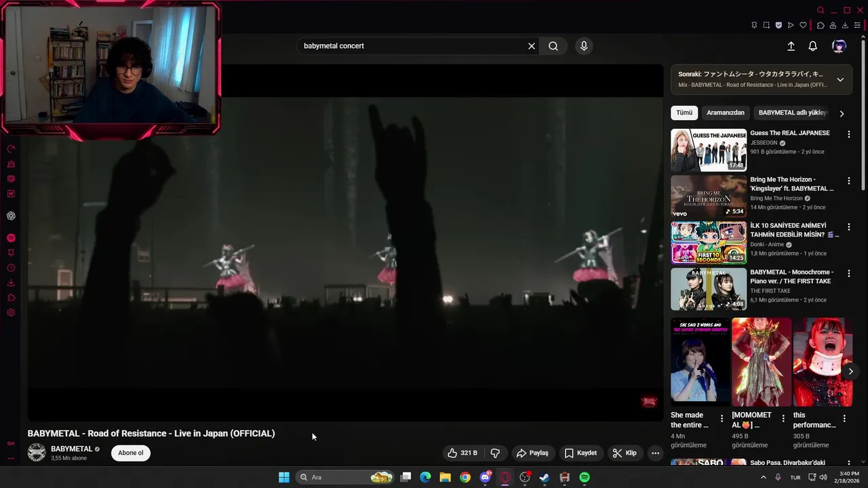Viewport: 868px width, 488px height.
Task: Show next shorts with right chevron
Action: (850, 371)
